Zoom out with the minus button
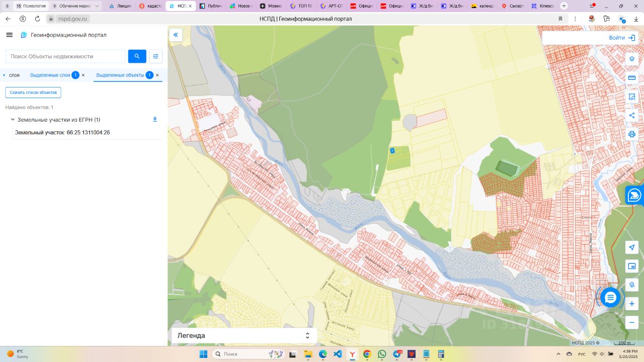Screen dimensions: 644x362 632,322
